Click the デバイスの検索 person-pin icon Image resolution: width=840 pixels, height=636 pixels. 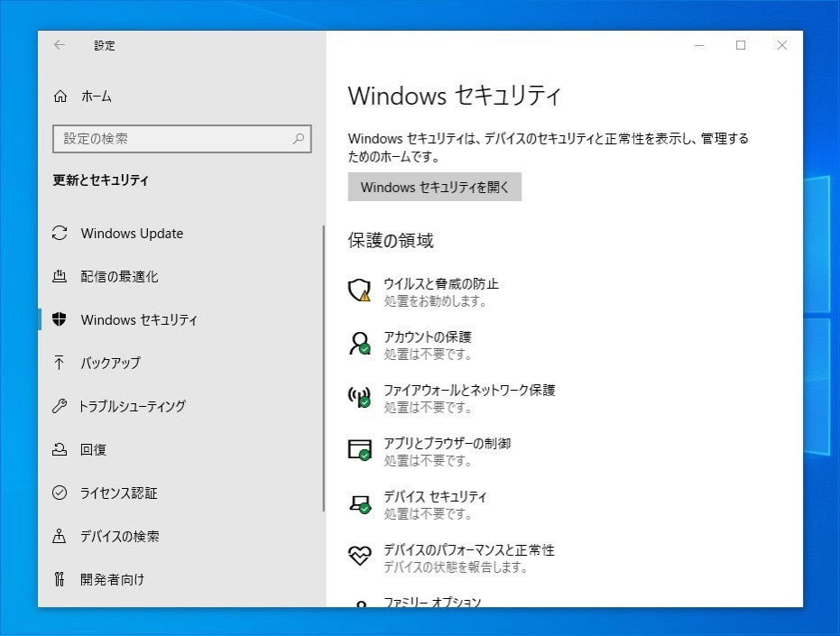[59, 536]
